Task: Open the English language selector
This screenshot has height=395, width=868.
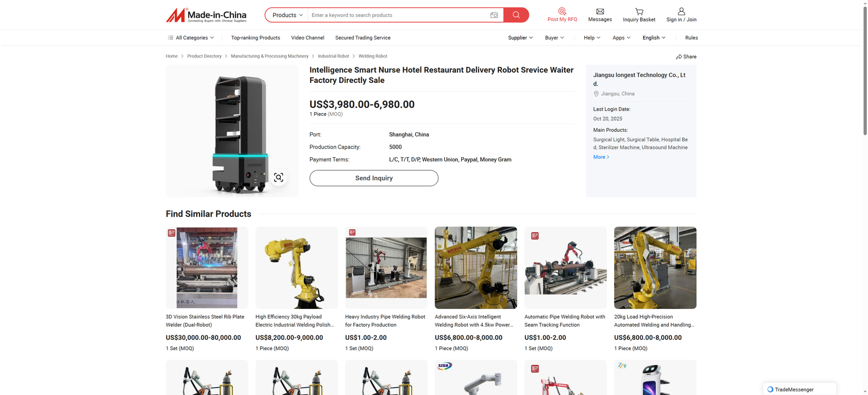Action: (x=654, y=38)
